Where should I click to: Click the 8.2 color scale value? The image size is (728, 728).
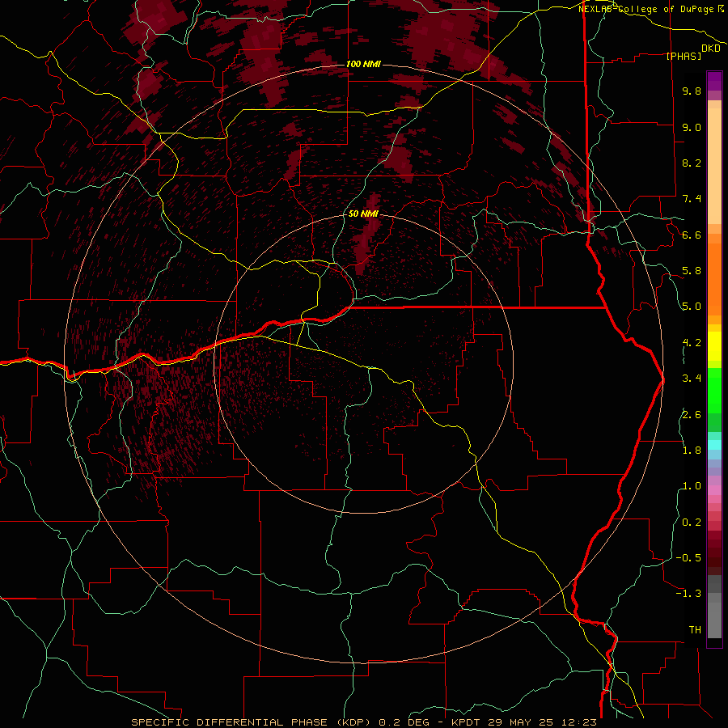(x=692, y=163)
